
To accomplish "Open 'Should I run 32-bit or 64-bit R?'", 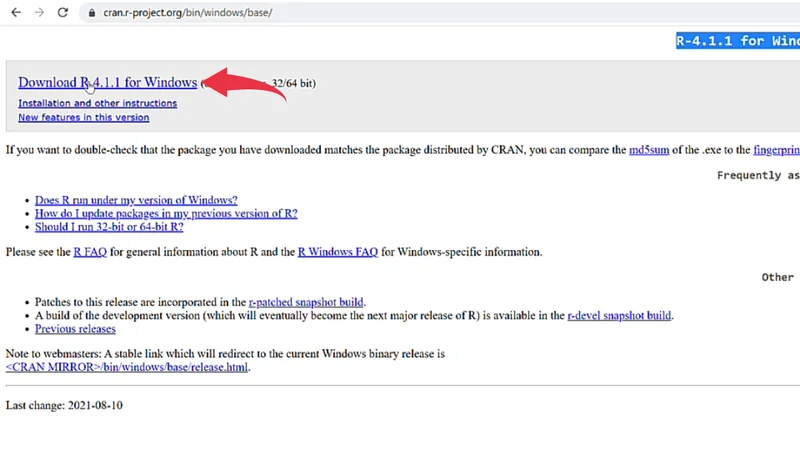I will [109, 227].
